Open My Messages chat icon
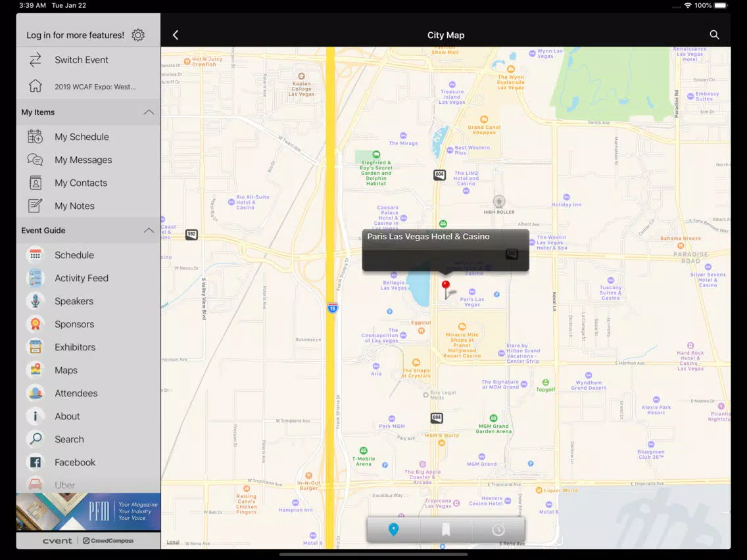Screen dimensions: 747x560 point(36,160)
